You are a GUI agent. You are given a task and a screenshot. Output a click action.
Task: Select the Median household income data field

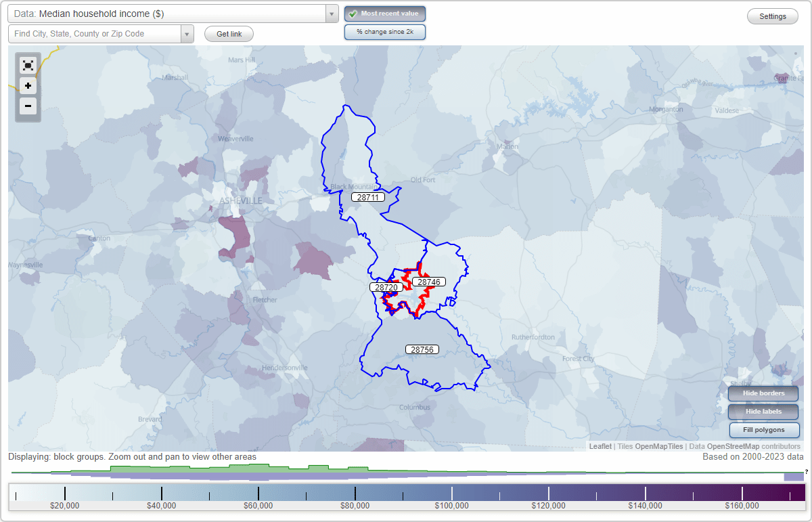[166, 14]
